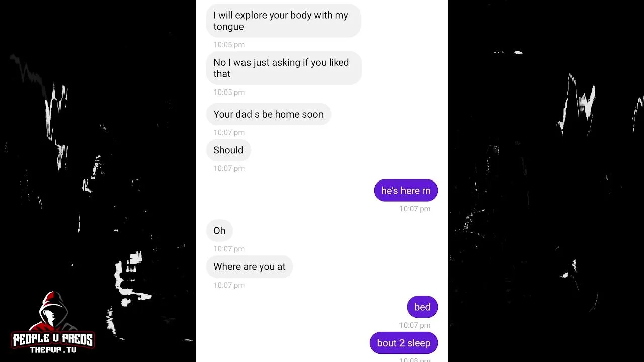644x362 pixels.
Task: Click the PEOPLE V PREDS logo text
Action: point(53,339)
